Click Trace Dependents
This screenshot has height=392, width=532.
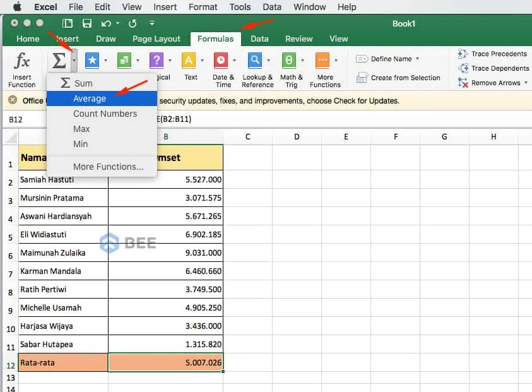494,68
